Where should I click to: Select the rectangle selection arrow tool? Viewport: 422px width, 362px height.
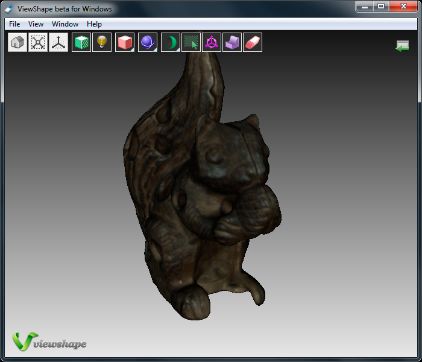tap(191, 42)
